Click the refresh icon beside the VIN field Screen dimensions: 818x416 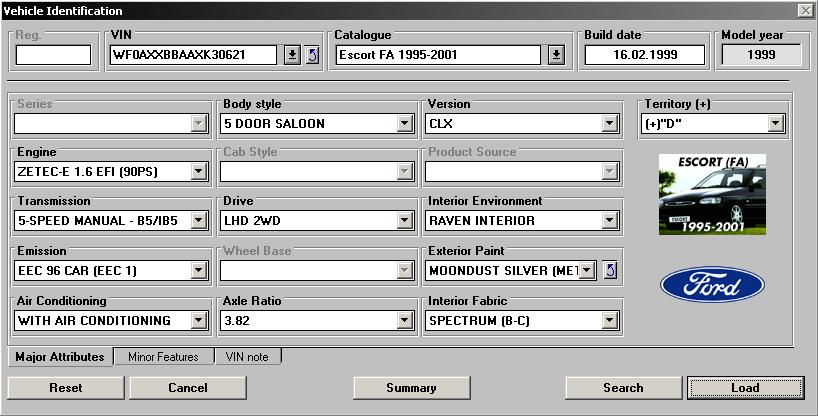[311, 55]
